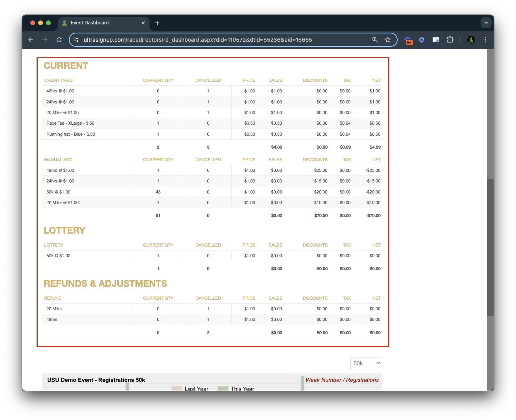
Task: Reload the Event Dashboard page
Action: [x=59, y=40]
